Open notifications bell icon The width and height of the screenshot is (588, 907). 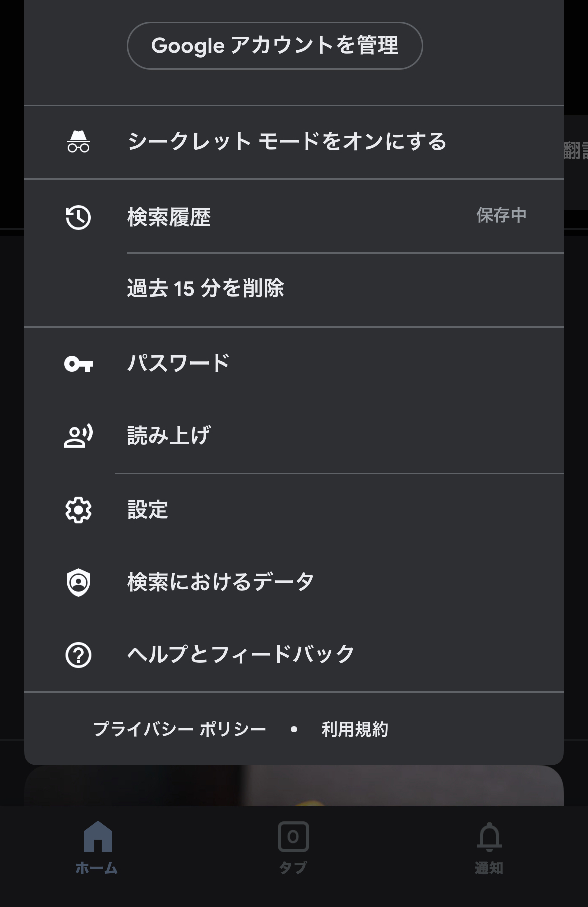489,837
